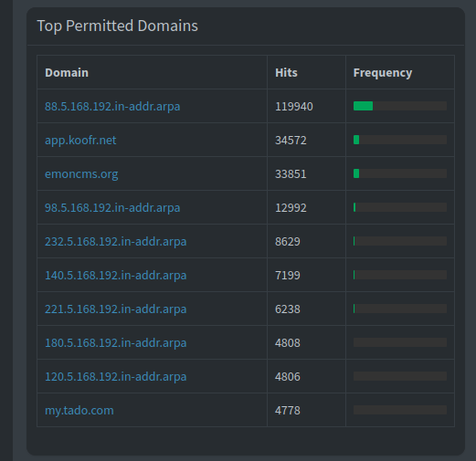Click the Top Permitted Domains heading
This screenshot has height=461, width=476.
[117, 26]
